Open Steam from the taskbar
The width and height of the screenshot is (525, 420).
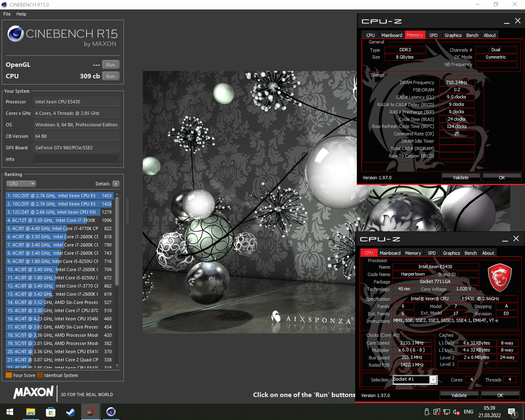pyautogui.click(x=71, y=412)
